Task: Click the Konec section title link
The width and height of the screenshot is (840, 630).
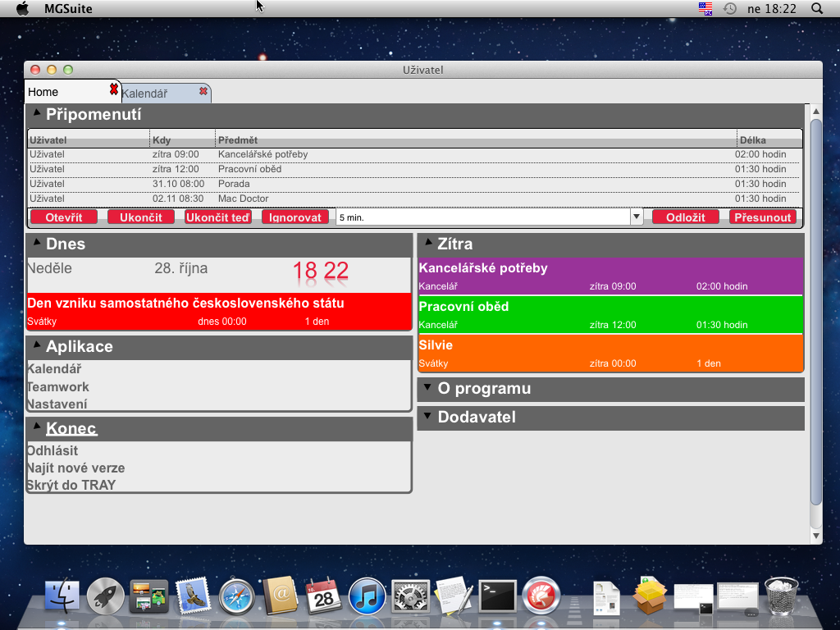Action: tap(71, 428)
